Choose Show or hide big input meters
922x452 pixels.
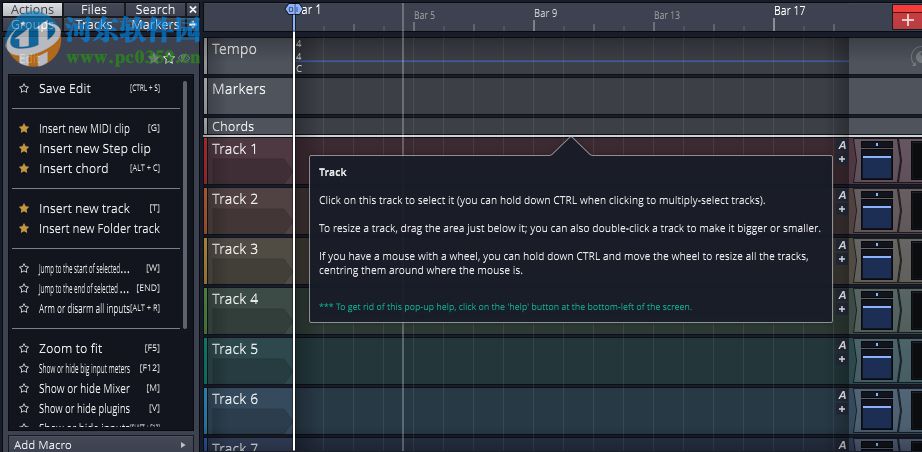click(84, 369)
